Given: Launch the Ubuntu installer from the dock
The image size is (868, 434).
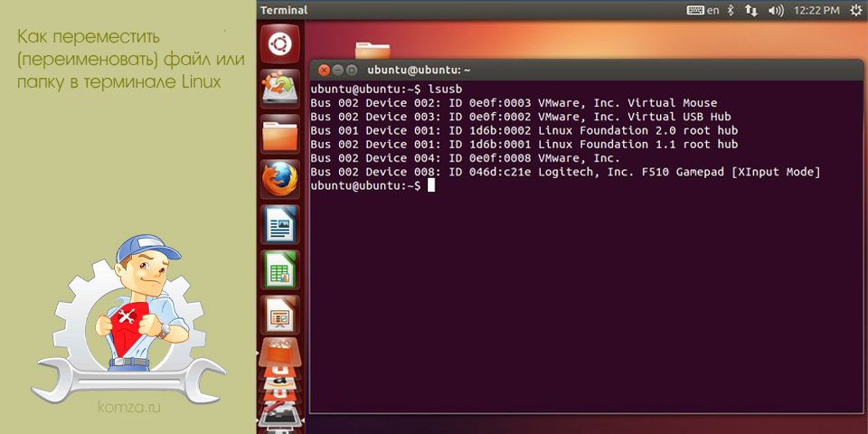Looking at the screenshot, I should click(280, 89).
